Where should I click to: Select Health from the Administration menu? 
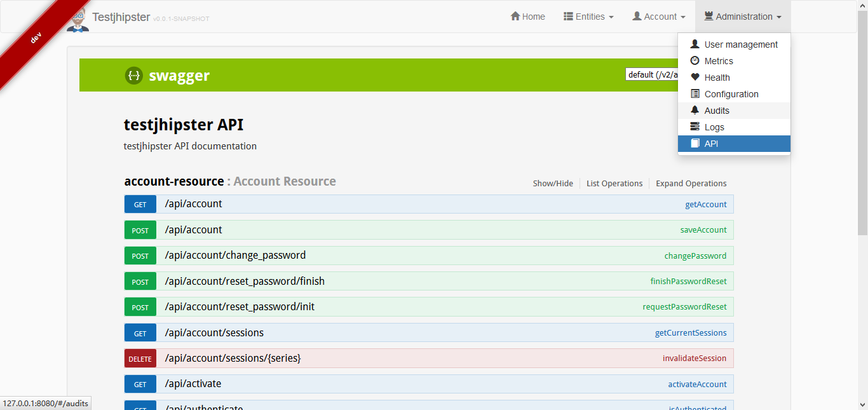(x=734, y=78)
